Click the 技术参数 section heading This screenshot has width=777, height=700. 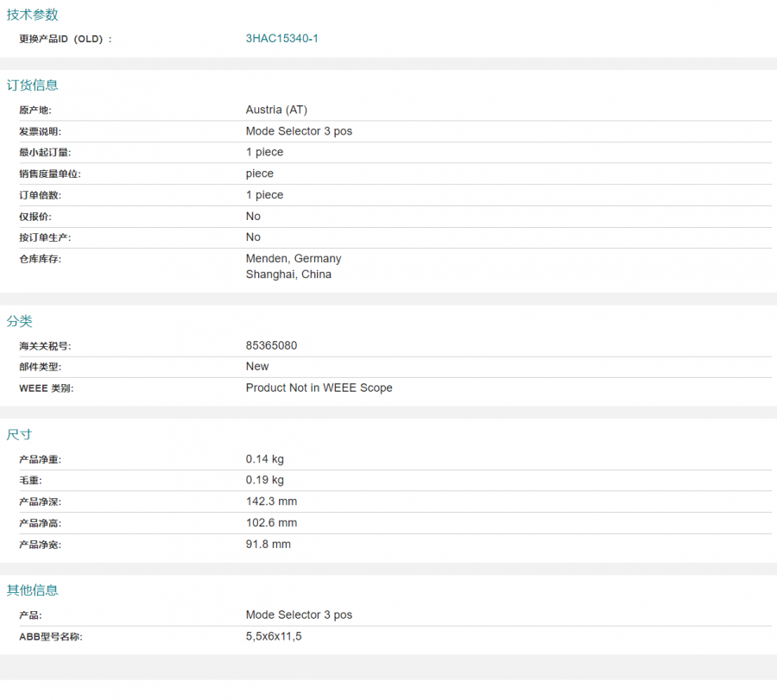point(33,15)
